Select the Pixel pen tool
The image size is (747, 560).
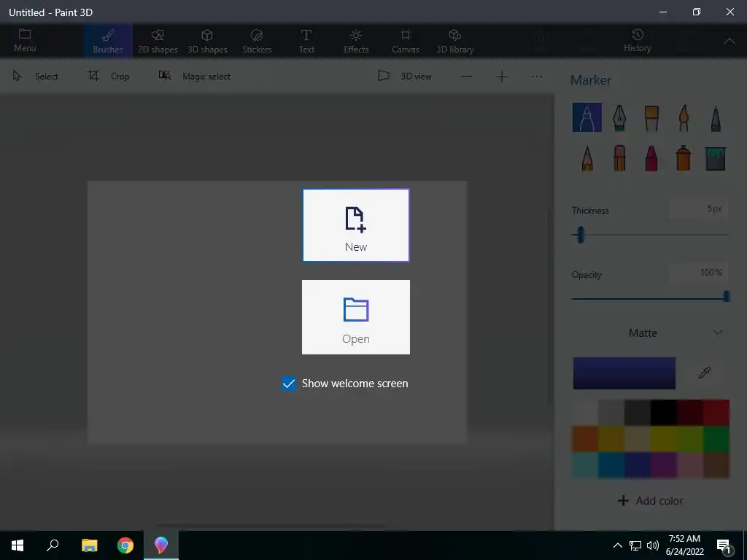point(716,117)
